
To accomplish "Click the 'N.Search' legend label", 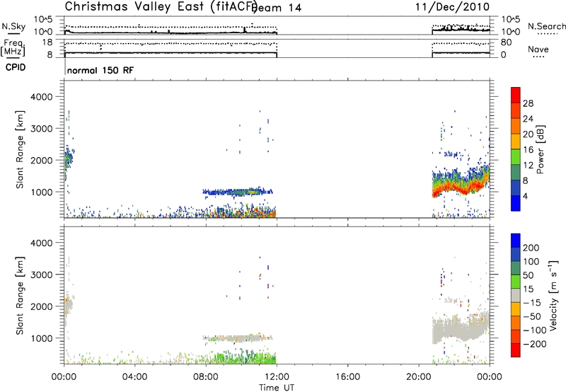I will click(x=546, y=26).
